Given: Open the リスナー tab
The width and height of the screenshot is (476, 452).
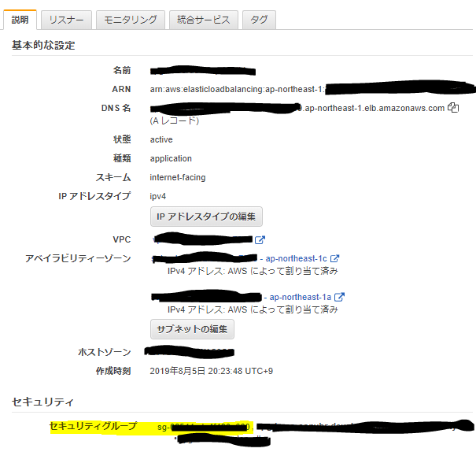Looking at the screenshot, I should (66, 20).
